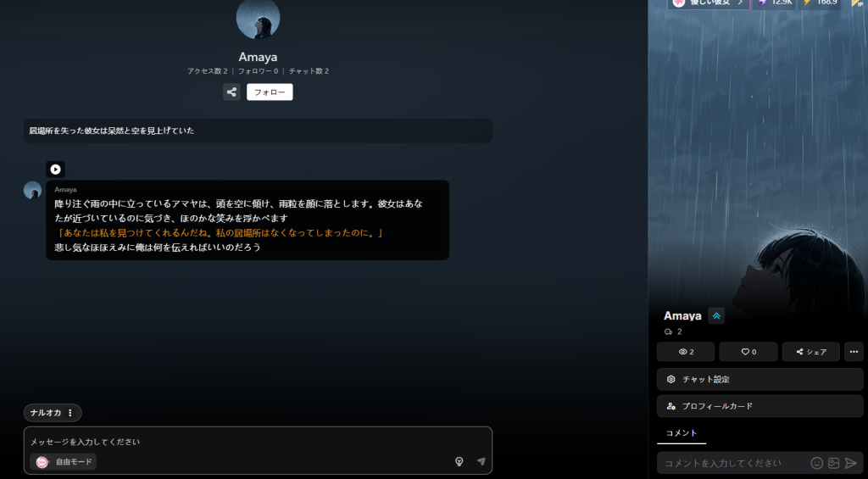The width and height of the screenshot is (868, 479).
Task: Click the share icon beside フォロー
Action: (231, 92)
